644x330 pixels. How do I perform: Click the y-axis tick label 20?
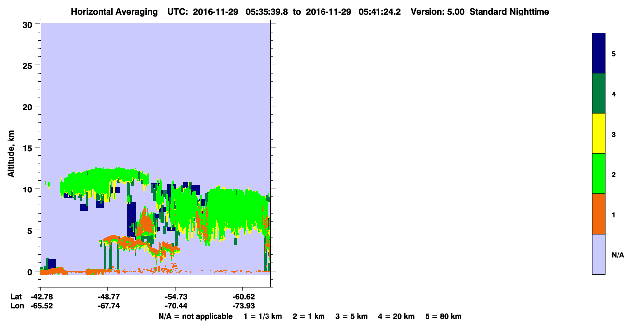click(x=29, y=107)
